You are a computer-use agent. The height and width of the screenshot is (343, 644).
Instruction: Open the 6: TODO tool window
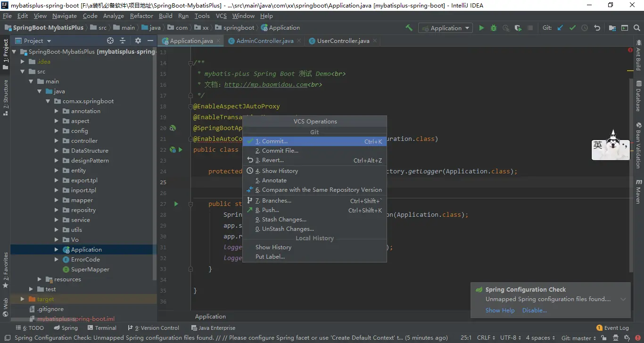coord(30,328)
